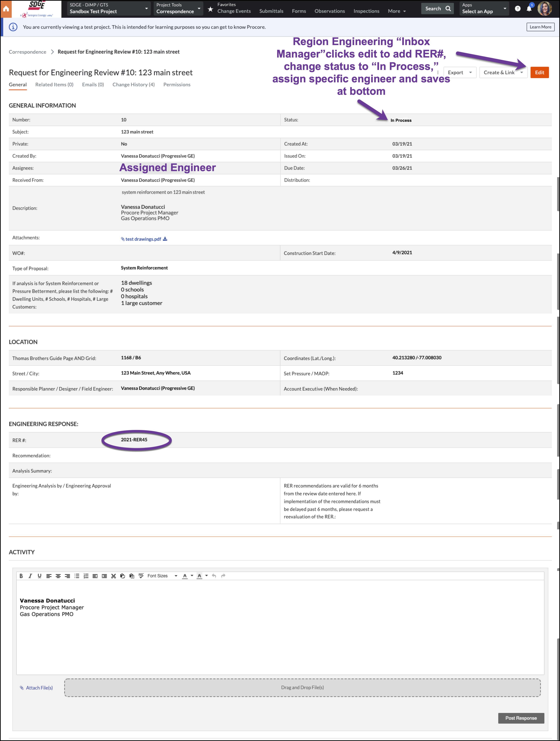
Task: Open the Permissions tab
Action: point(177,85)
